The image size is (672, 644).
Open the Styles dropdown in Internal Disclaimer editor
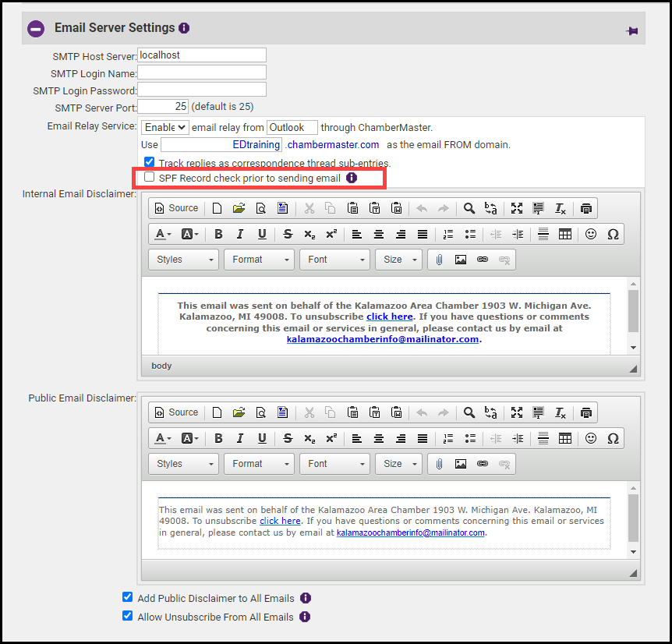click(183, 260)
